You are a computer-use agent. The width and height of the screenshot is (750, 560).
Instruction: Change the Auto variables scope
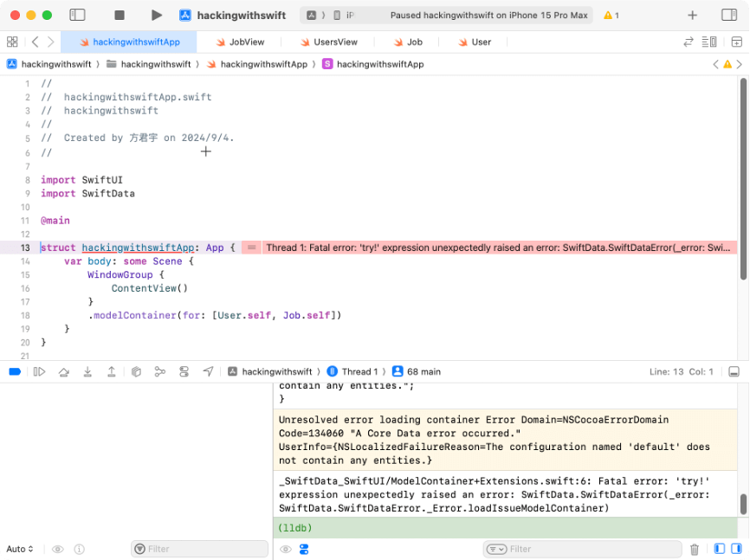[20, 549]
